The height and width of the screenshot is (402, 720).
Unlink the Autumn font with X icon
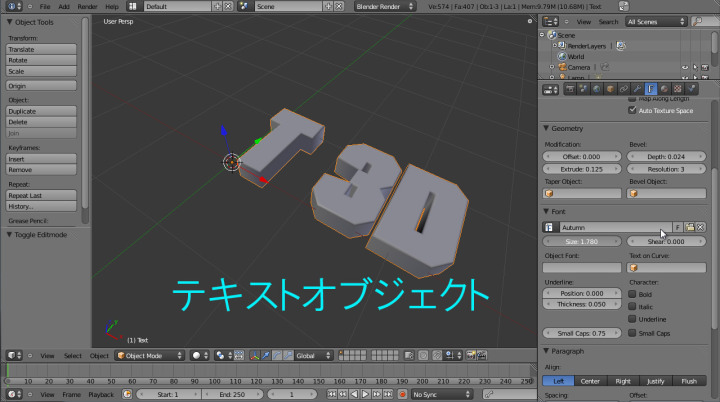[701, 228]
